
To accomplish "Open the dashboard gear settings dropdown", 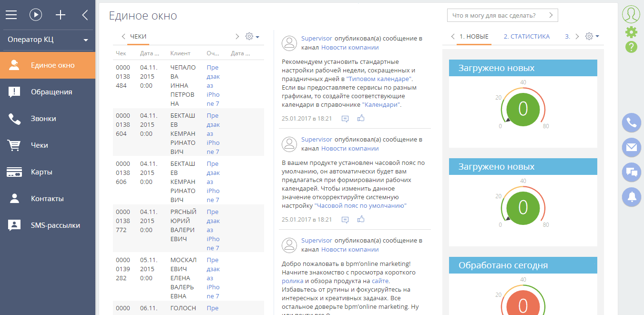I will (592, 37).
